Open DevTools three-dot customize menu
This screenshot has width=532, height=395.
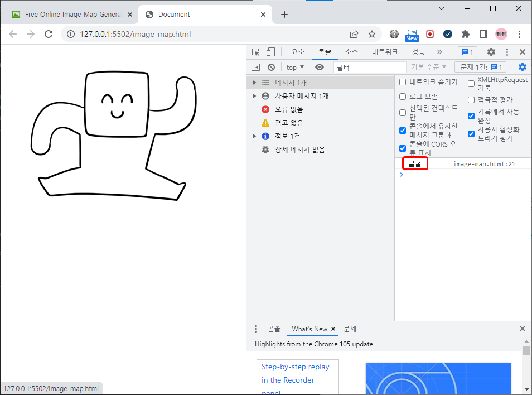coord(507,52)
